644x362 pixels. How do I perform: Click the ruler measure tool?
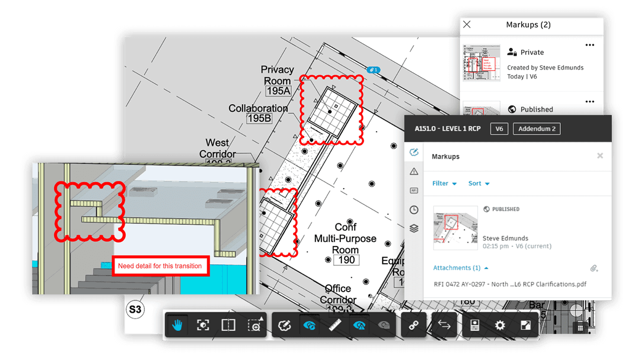pos(335,325)
